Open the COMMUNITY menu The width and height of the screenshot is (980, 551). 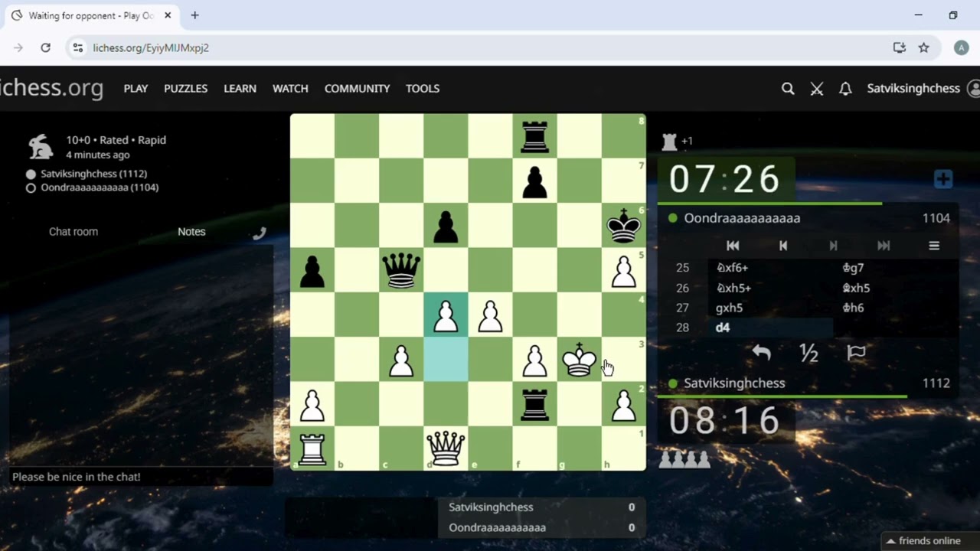point(357,89)
